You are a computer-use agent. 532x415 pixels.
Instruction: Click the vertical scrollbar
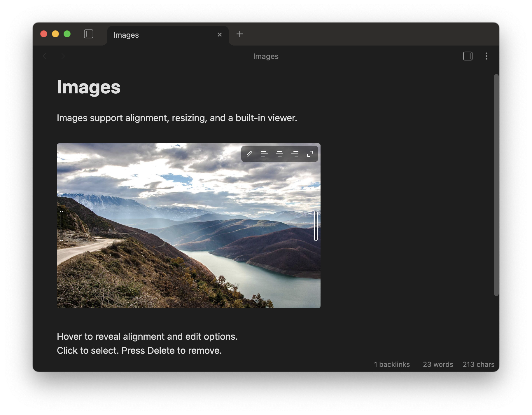tap(496, 185)
